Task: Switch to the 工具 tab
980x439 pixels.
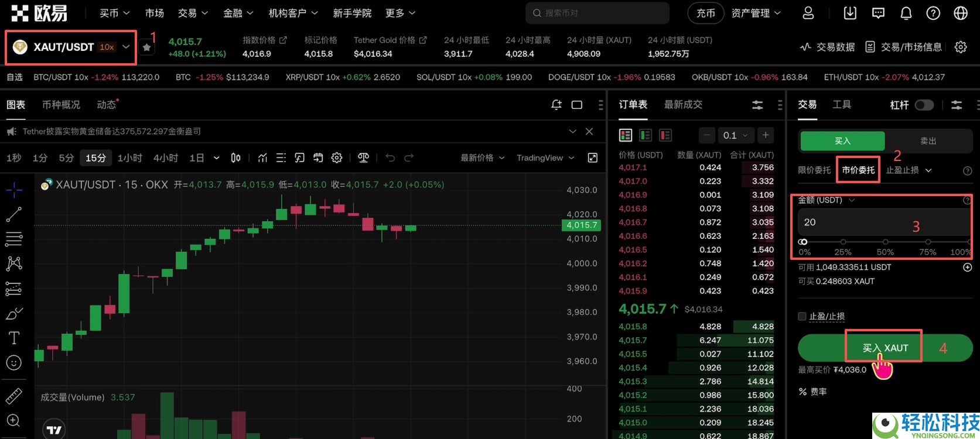Action: (842, 105)
